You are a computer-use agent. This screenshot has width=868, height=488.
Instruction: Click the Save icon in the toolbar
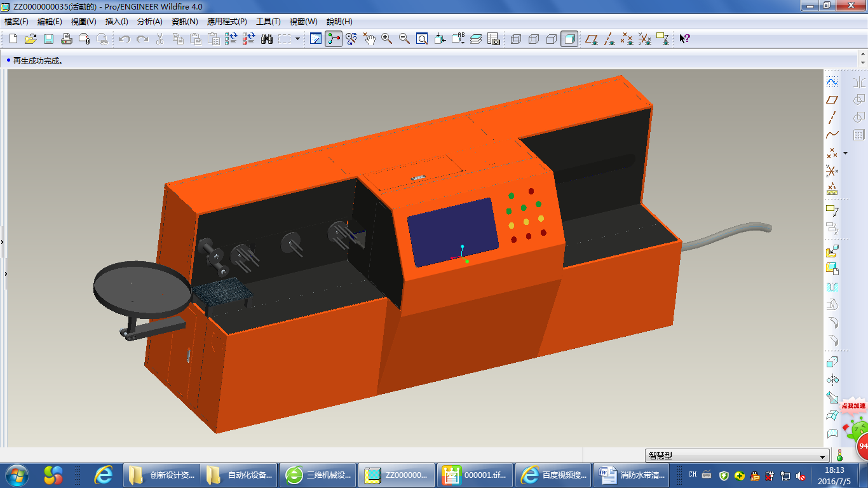click(x=48, y=39)
